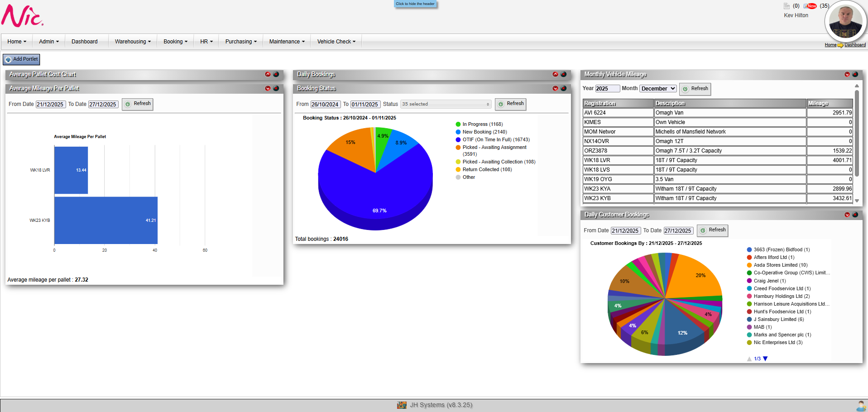Open the Dashboard menu item

click(84, 42)
